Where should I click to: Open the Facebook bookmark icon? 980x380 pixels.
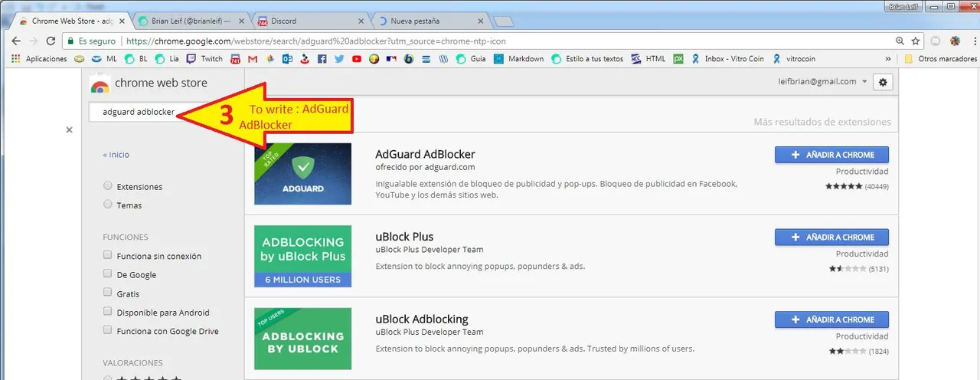coord(322,58)
